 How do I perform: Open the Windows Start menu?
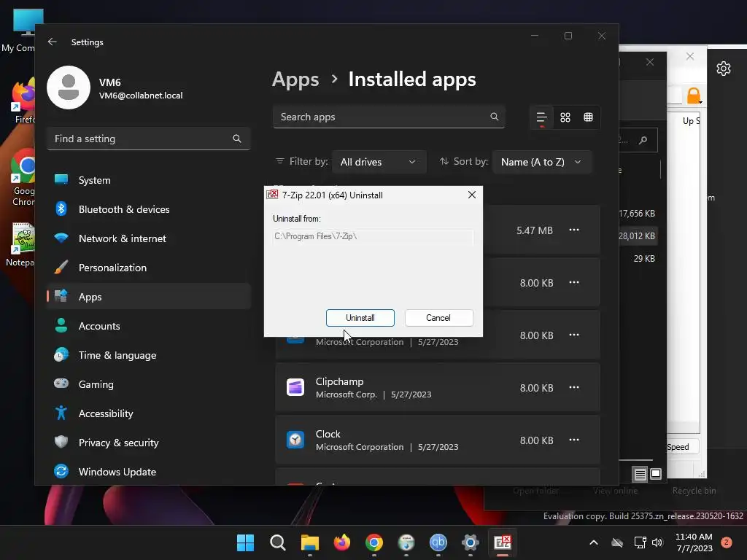click(x=246, y=542)
